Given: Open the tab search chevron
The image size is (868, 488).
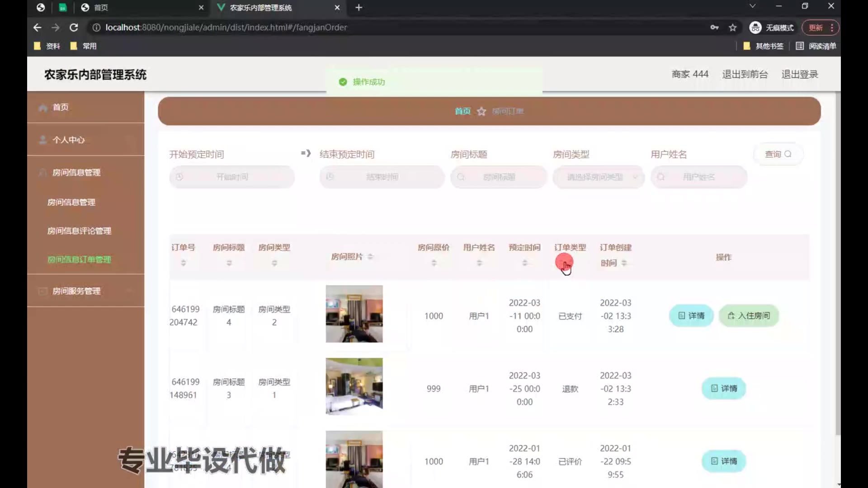Looking at the screenshot, I should (752, 6).
